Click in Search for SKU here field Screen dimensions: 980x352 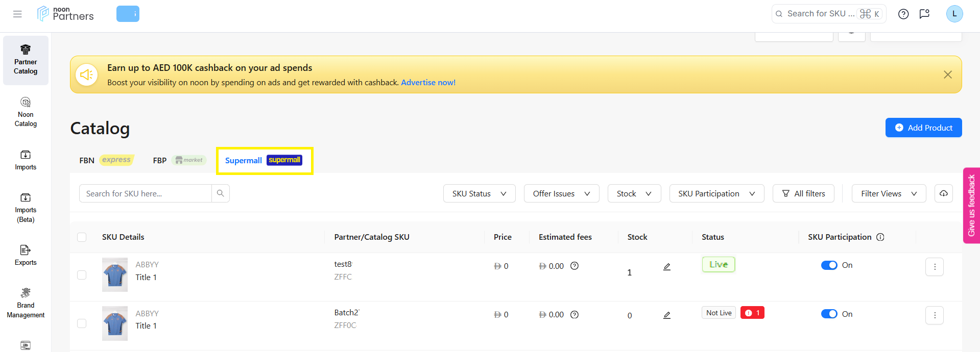[146, 193]
